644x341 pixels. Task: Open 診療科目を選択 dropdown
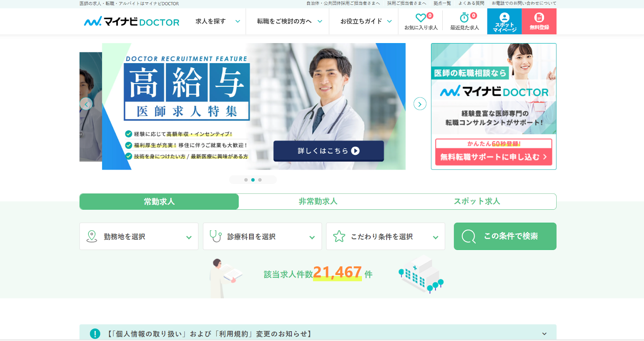pos(262,237)
